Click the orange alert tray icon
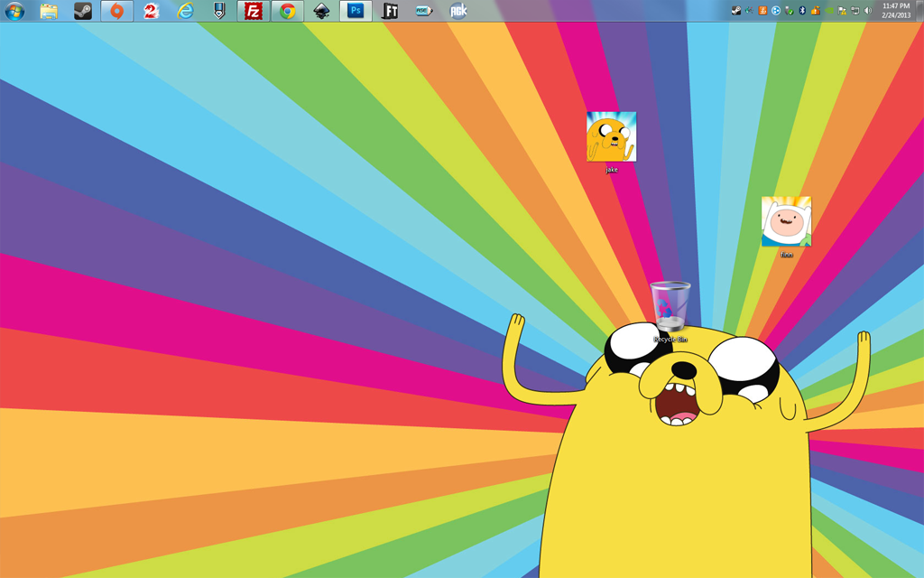The height and width of the screenshot is (578, 924). (816, 10)
